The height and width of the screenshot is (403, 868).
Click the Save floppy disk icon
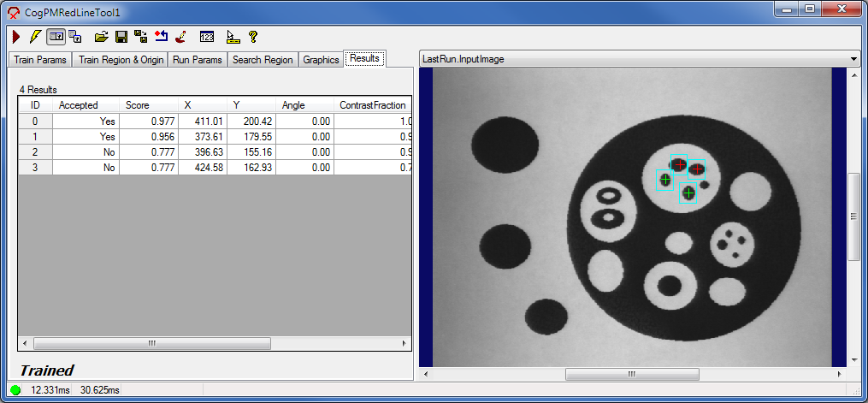click(121, 37)
